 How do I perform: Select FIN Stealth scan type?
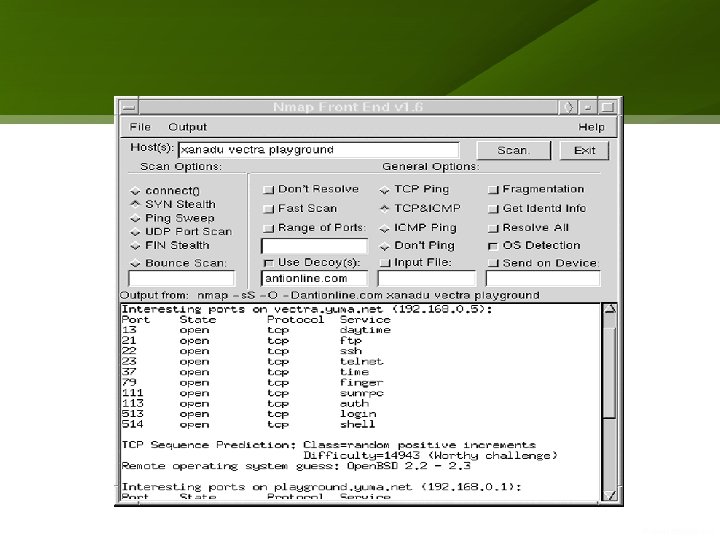[x=135, y=246]
